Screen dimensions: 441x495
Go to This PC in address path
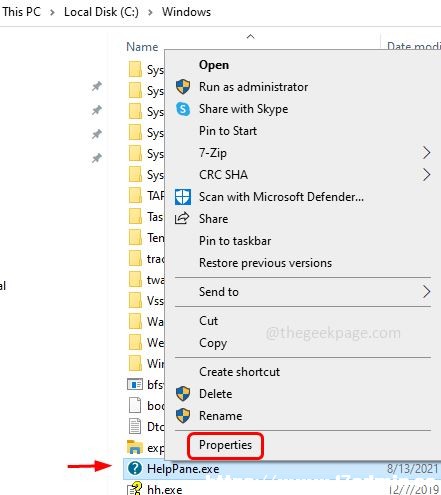click(22, 12)
